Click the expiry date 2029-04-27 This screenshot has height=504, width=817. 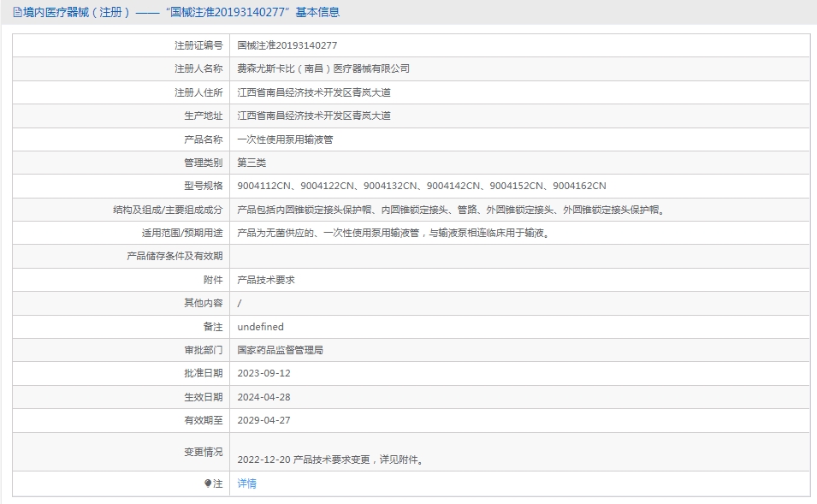pyautogui.click(x=263, y=420)
